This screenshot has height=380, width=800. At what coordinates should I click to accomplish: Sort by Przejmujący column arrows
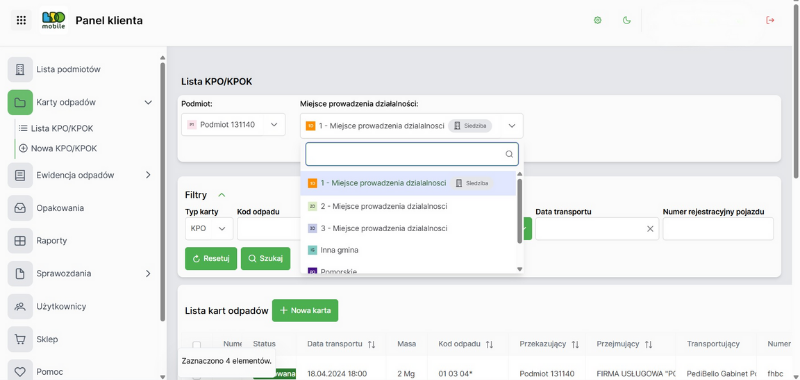coord(648,344)
